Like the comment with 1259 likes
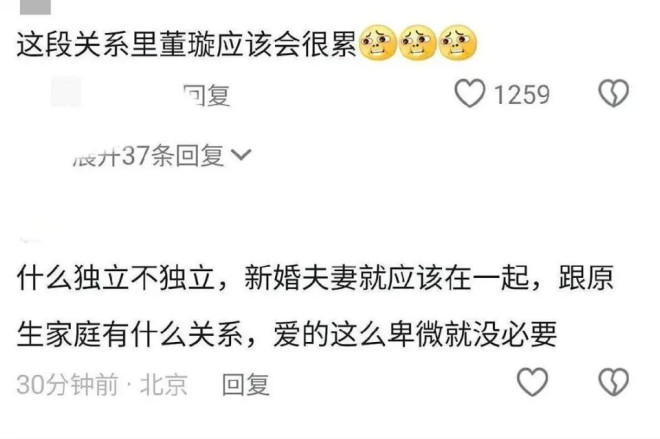 click(469, 93)
